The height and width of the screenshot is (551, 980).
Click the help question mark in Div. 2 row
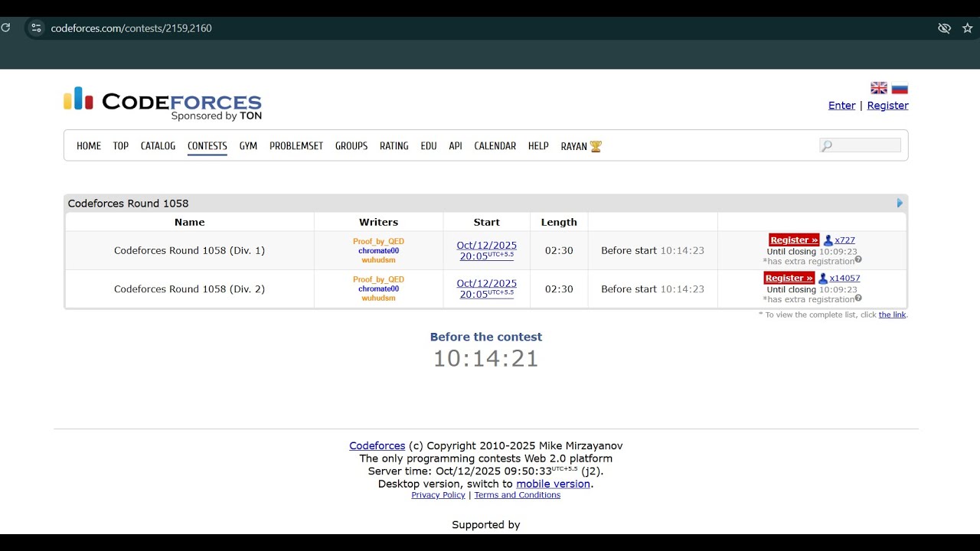click(x=858, y=298)
